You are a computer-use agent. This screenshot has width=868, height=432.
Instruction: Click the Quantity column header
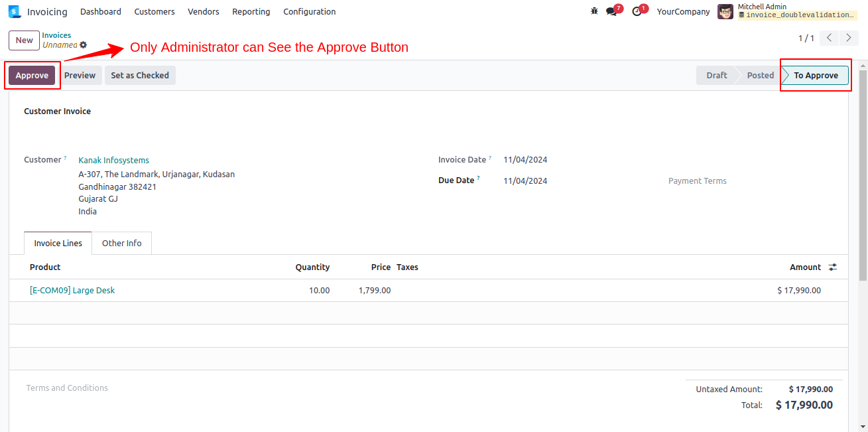[312, 267]
